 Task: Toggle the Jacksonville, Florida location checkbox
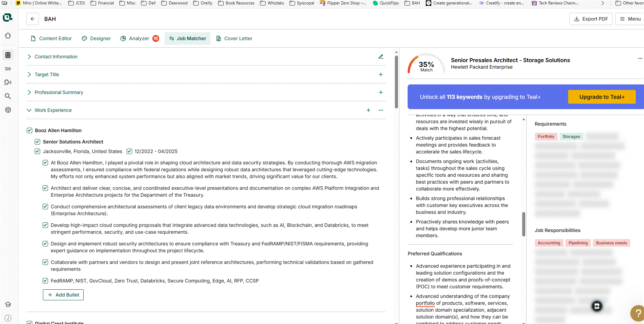coord(37,151)
